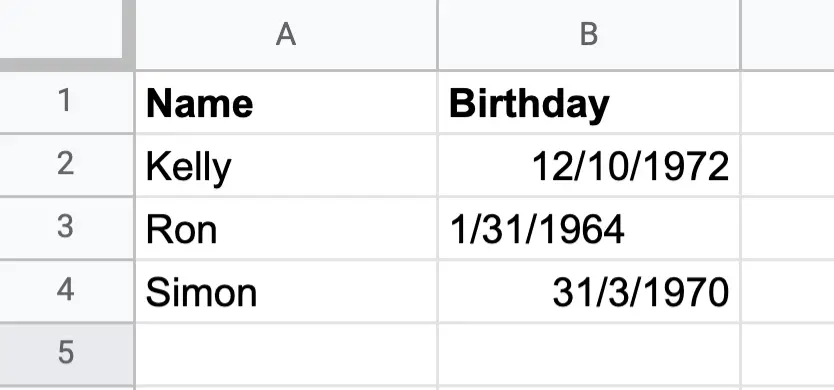Screen dimensions: 834x390
Task: Select row 5 header
Action: (x=66, y=354)
